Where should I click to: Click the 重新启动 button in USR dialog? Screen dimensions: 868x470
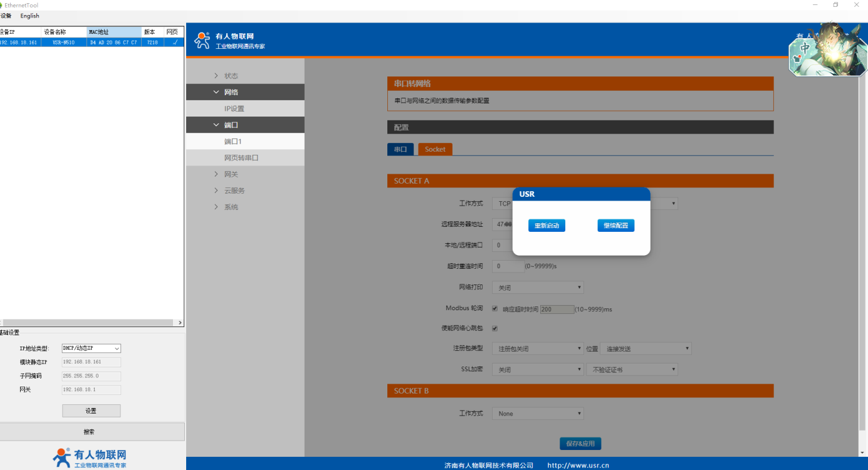tap(546, 226)
